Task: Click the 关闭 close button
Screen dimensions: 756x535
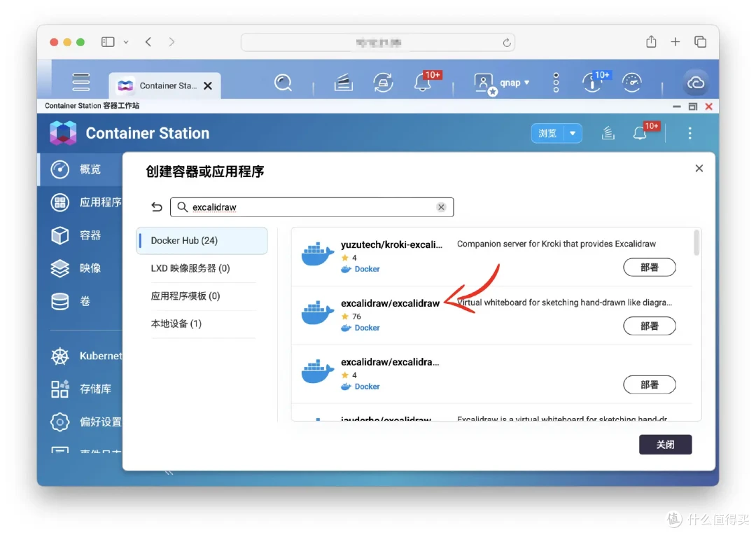Action: [666, 444]
